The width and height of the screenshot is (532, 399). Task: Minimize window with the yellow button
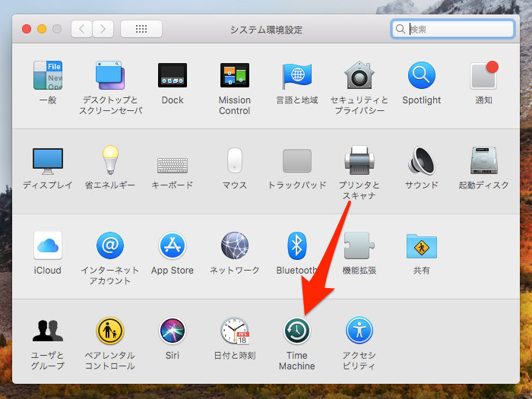point(42,29)
